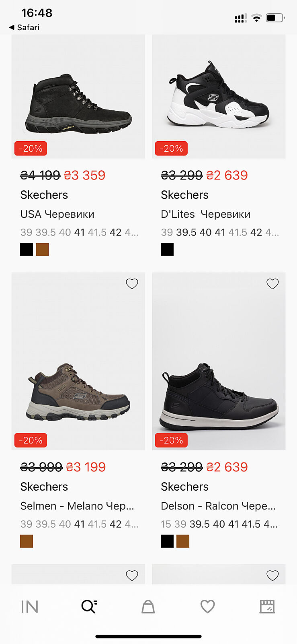Open the IN home tab
Viewport: 297px width, 644px height.
(x=29, y=607)
